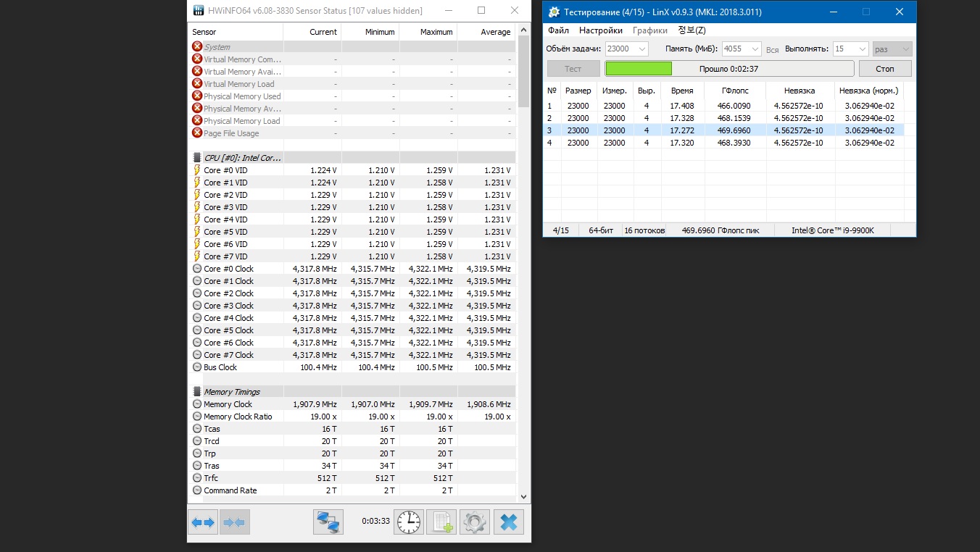
Task: Click the red X icon beside the System group
Action: [196, 47]
